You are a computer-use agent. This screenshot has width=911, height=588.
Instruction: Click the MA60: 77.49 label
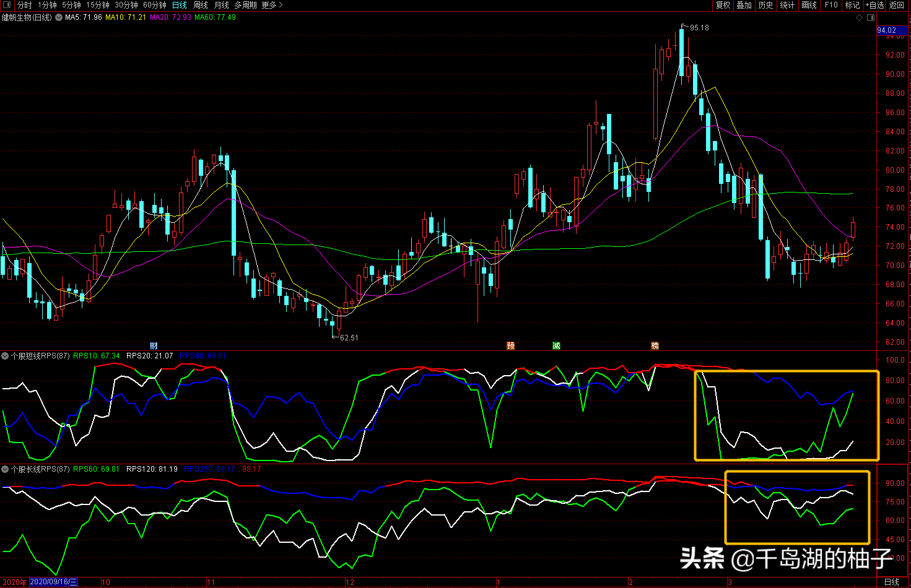[215, 17]
